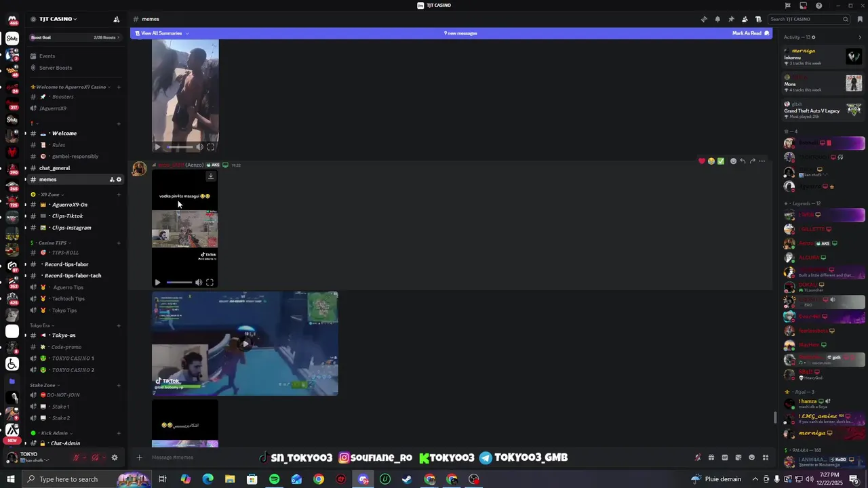Toggle the member list icon
This screenshot has width=868, height=488.
(745, 19)
